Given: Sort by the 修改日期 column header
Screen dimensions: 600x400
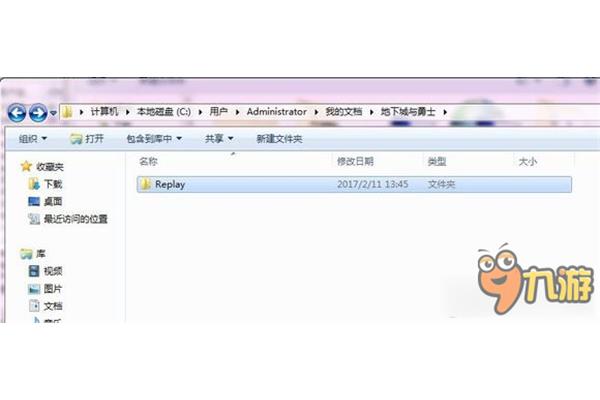Looking at the screenshot, I should (355, 162).
